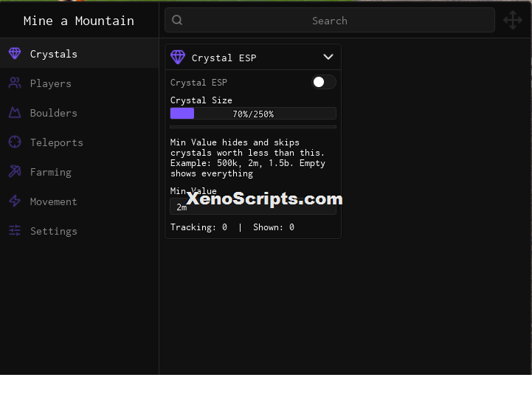The image size is (532, 397).
Task: Adjust the Crystal Size 70%/250% slider
Action: coord(253,114)
